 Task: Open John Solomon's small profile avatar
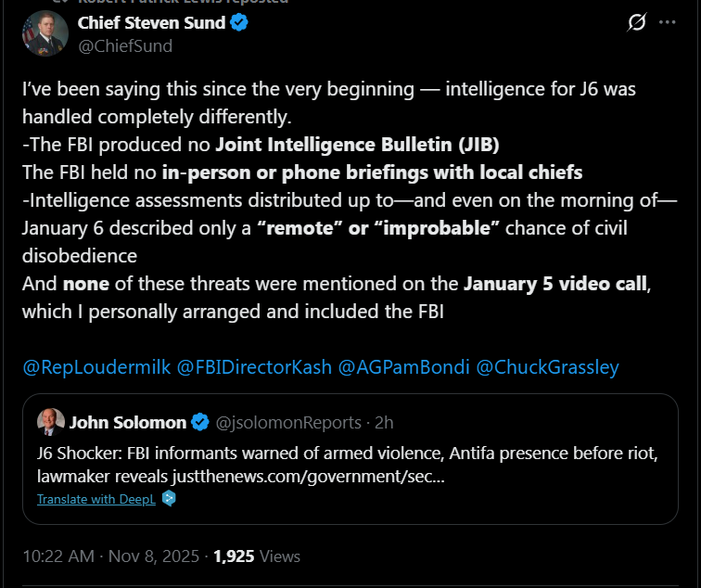[x=50, y=422]
